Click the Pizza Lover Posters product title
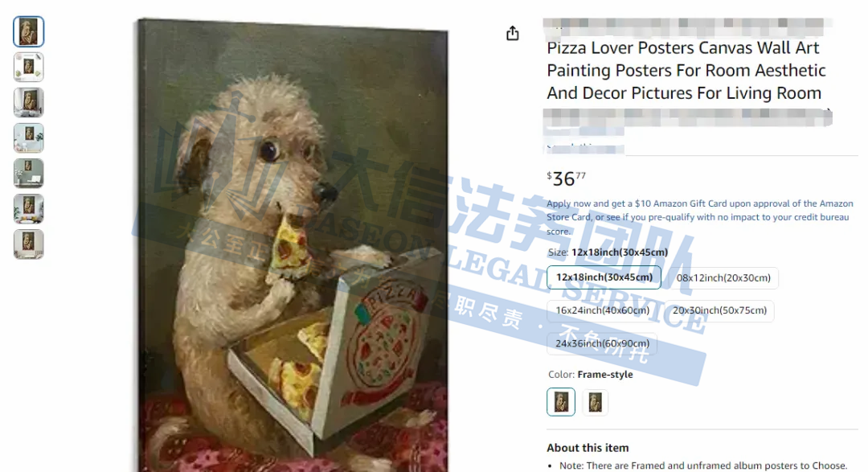 [x=686, y=70]
